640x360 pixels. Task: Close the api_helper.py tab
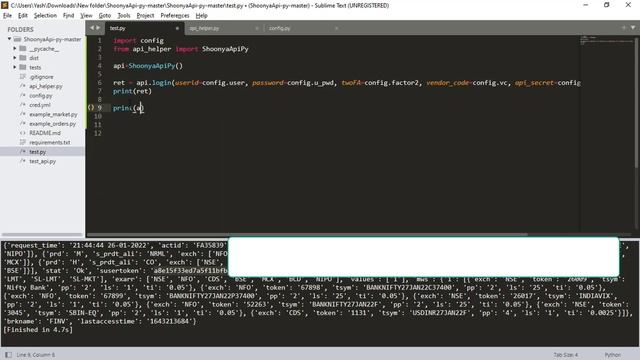257,28
